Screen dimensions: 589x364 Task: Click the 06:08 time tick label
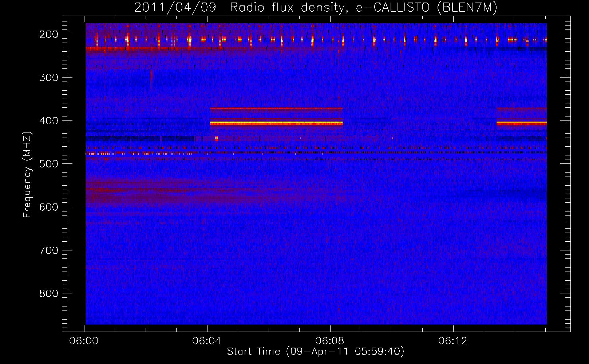pyautogui.click(x=330, y=341)
